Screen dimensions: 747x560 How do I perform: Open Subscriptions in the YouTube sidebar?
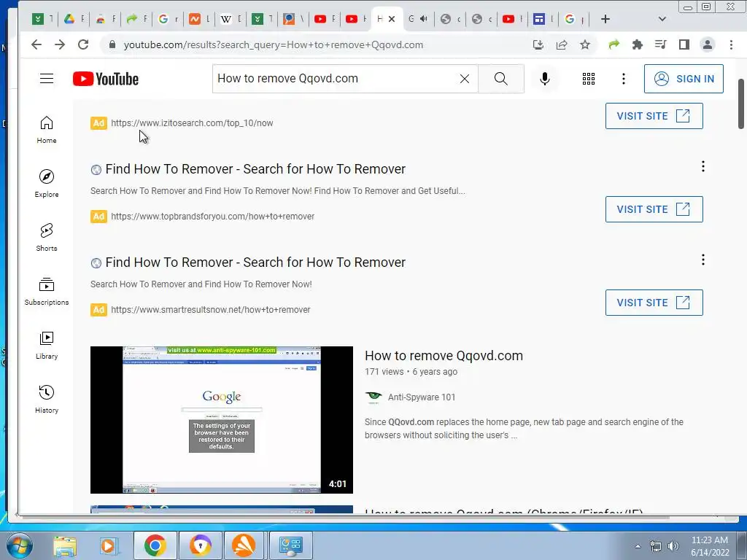pyautogui.click(x=46, y=292)
